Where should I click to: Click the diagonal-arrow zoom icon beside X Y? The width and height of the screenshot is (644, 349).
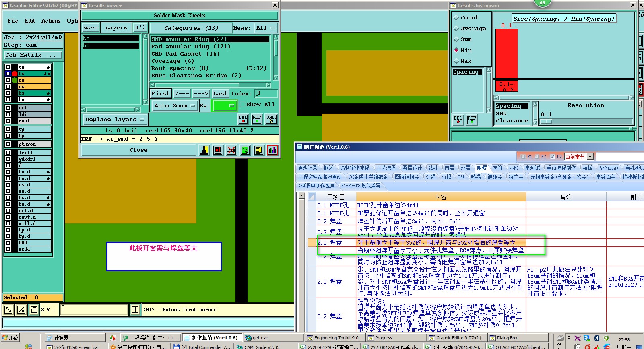(x=8, y=310)
